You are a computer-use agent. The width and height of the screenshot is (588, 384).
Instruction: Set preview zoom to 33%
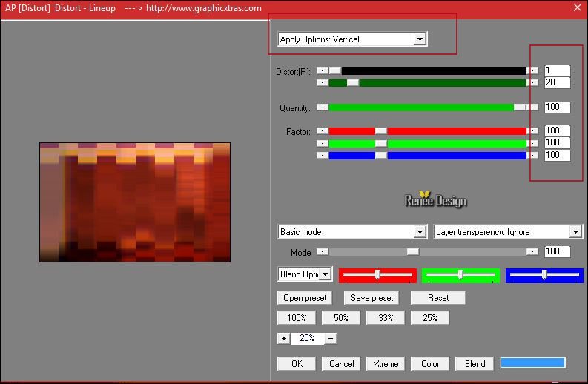[x=386, y=317]
